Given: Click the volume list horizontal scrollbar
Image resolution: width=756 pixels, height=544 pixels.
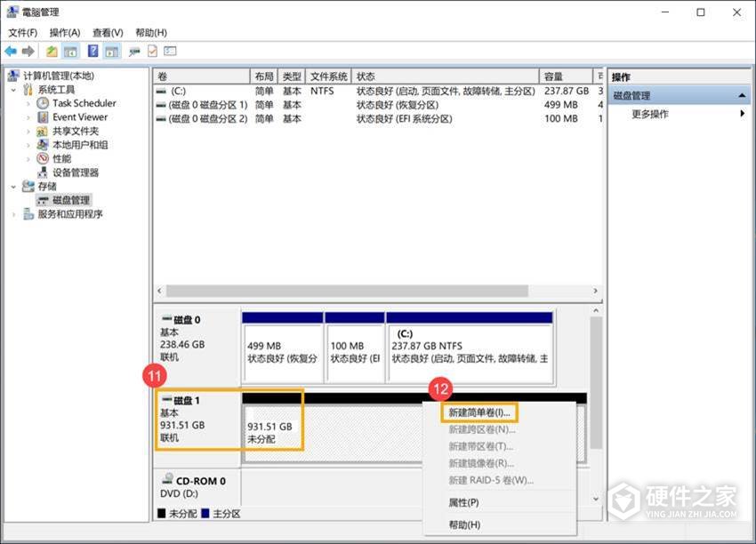Looking at the screenshot, I should (x=347, y=291).
